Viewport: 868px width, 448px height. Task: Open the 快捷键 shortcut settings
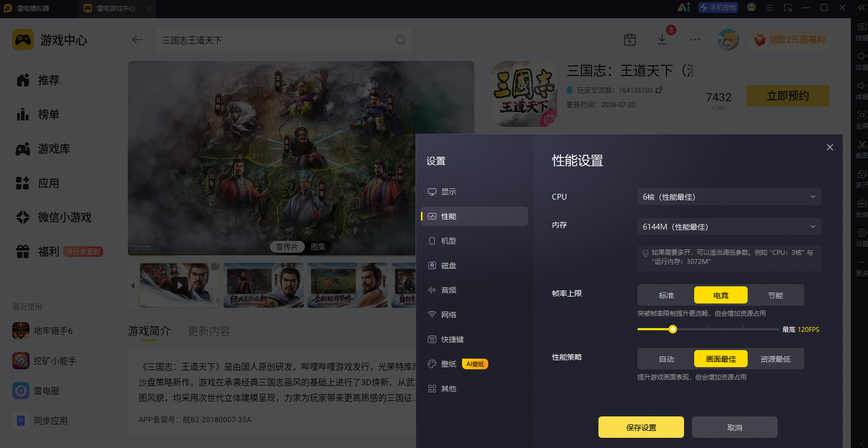[x=474, y=339]
